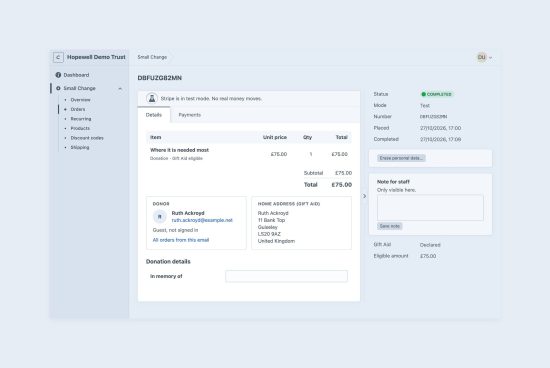Click the postcode LS20 9AZ
This screenshot has height=368, width=550.
click(269, 234)
